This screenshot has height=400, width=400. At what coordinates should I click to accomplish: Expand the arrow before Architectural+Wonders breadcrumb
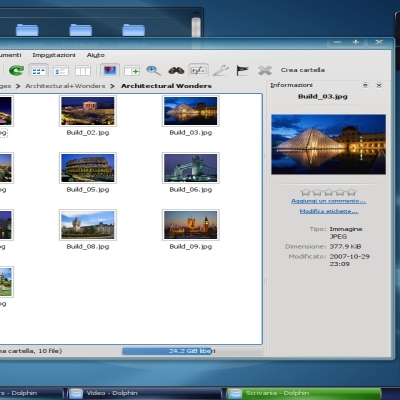pos(18,86)
